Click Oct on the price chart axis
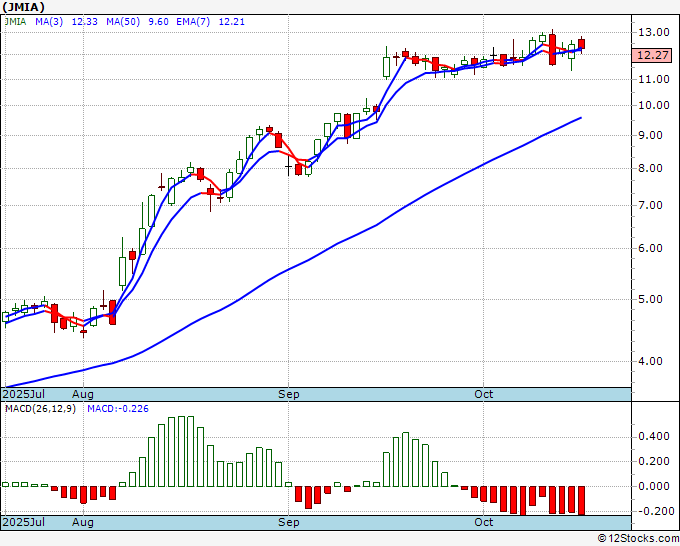Image resolution: width=680 pixels, height=546 pixels. tap(484, 394)
